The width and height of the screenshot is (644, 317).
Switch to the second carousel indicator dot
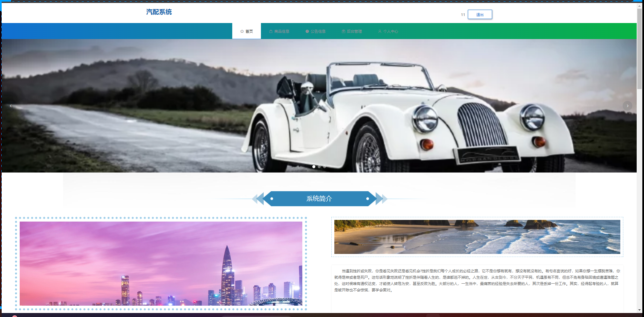click(x=319, y=167)
